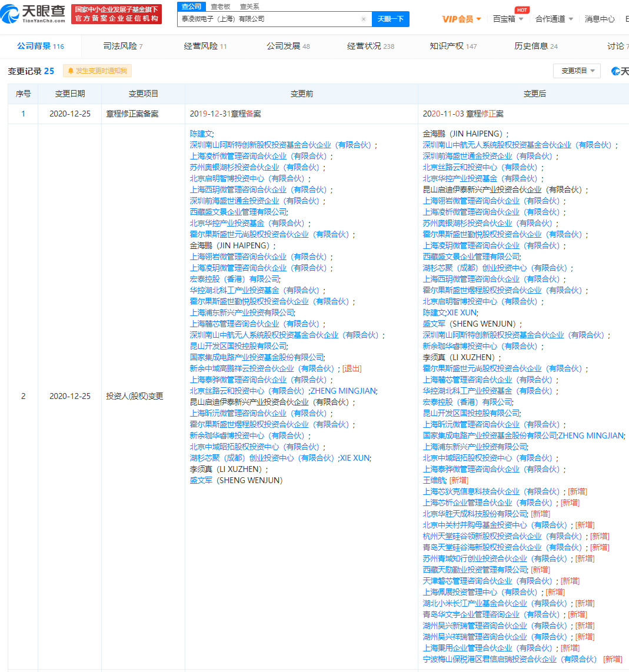Open 深圳南山中航无人系统股权投资基金 link in 变更后 column

coord(517,145)
